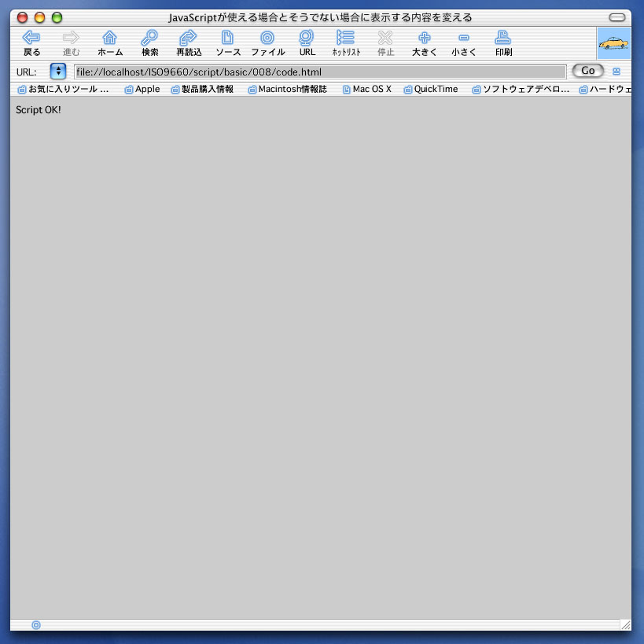Click the 停止 stop icon

385,42
